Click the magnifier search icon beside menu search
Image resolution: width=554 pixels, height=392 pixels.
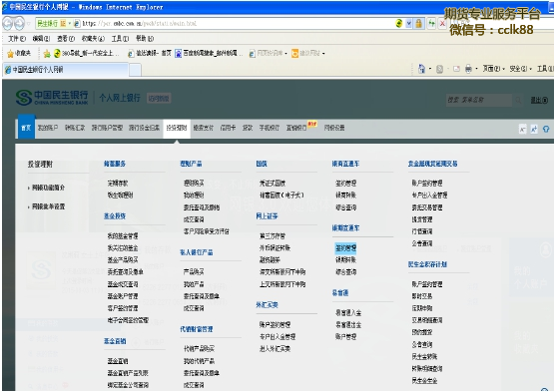click(518, 101)
